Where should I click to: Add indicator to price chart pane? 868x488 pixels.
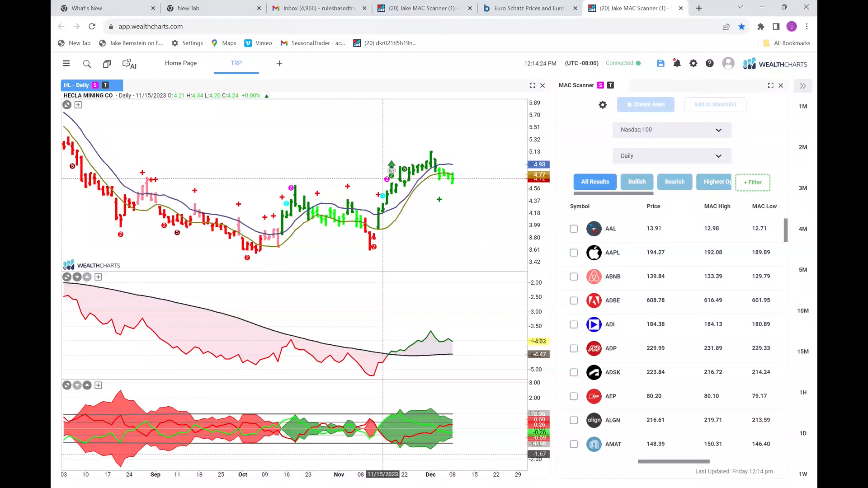point(78,105)
